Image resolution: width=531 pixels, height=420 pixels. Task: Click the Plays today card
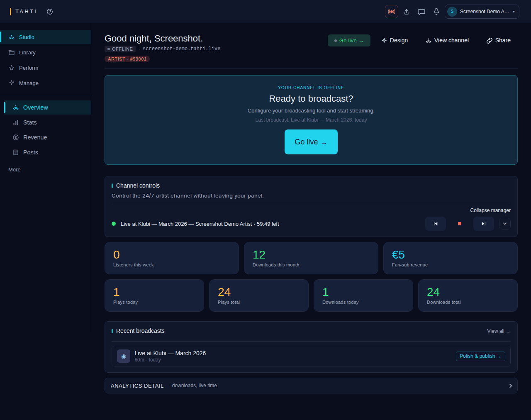154,295
